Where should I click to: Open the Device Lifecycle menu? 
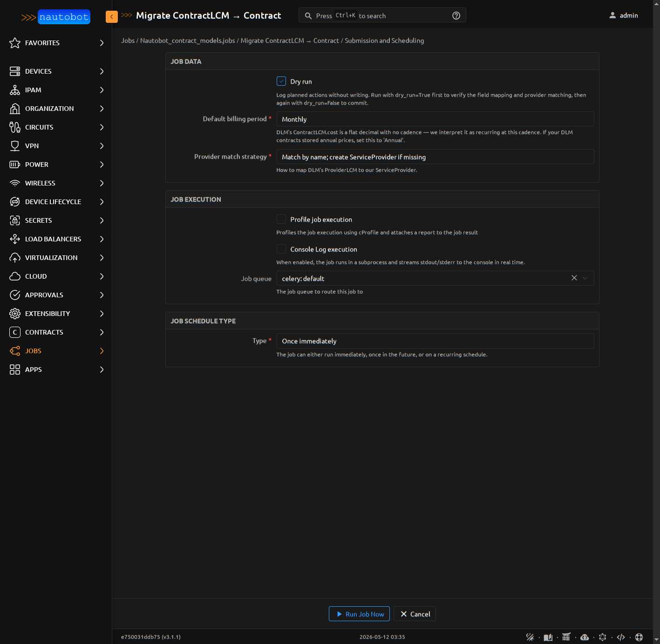click(56, 202)
